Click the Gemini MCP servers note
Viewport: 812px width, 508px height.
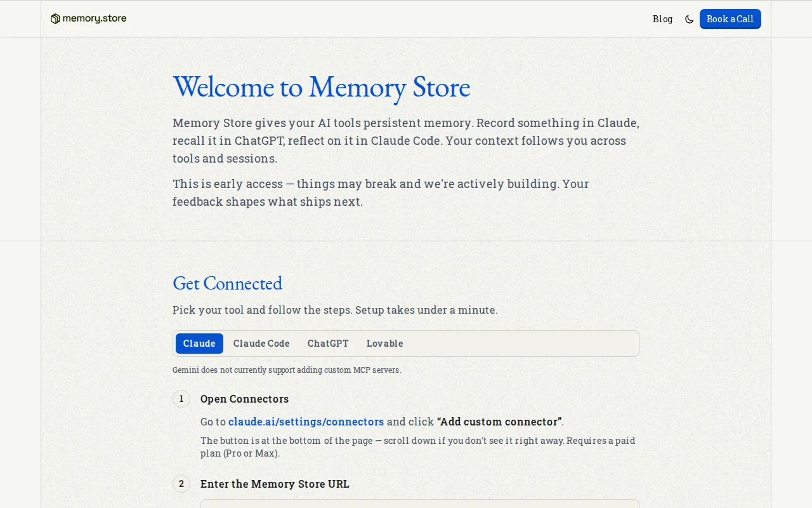pos(287,370)
